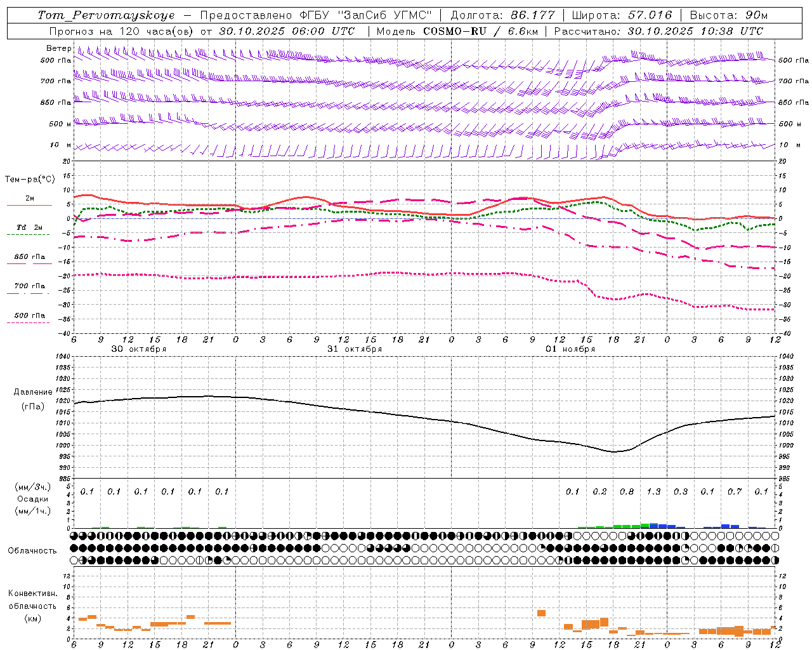Image resolution: width=812 pixels, height=650 pixels.
Task: Click the 30 октября date label
Action: [139, 349]
